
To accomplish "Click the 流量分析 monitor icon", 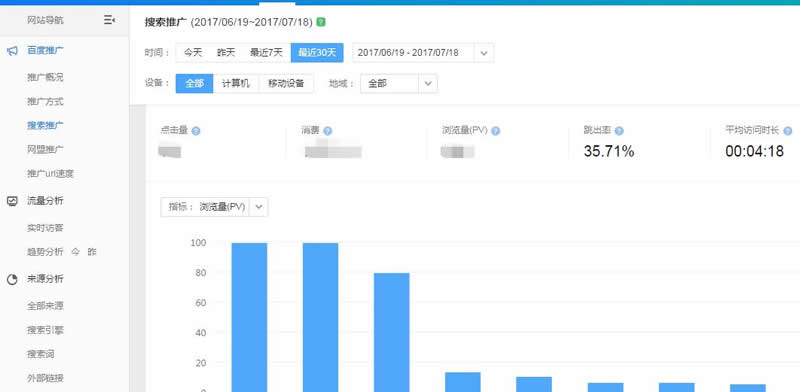I will point(12,201).
